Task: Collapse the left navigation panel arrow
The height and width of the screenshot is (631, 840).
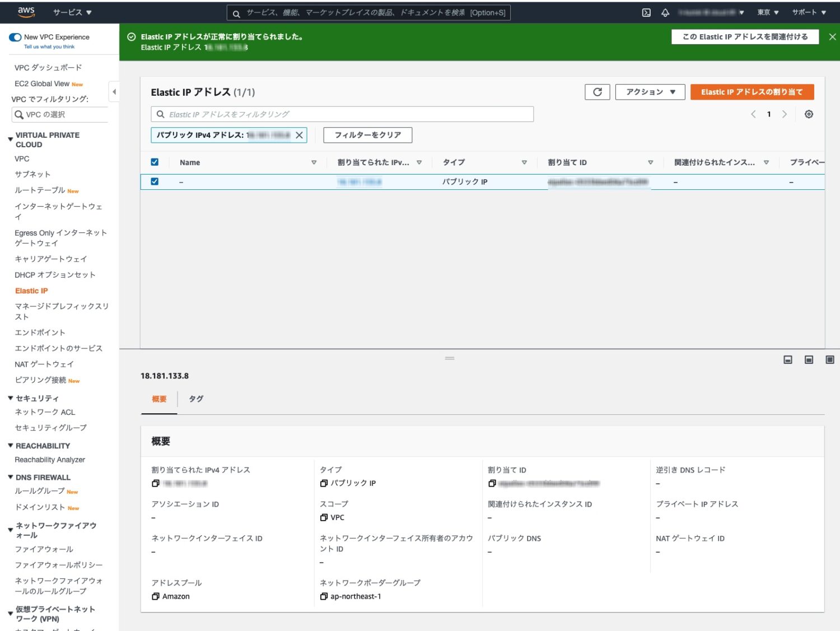Action: 114,92
